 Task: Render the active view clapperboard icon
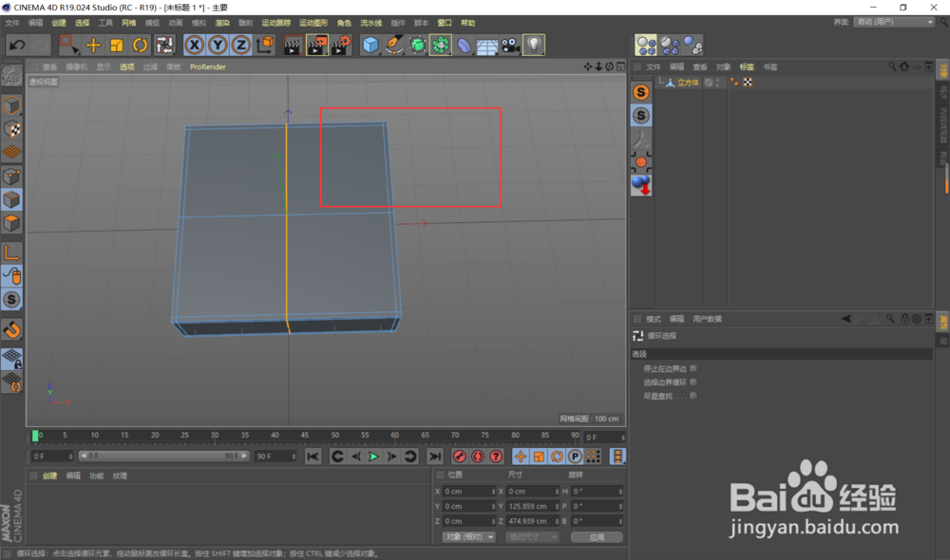coord(293,45)
